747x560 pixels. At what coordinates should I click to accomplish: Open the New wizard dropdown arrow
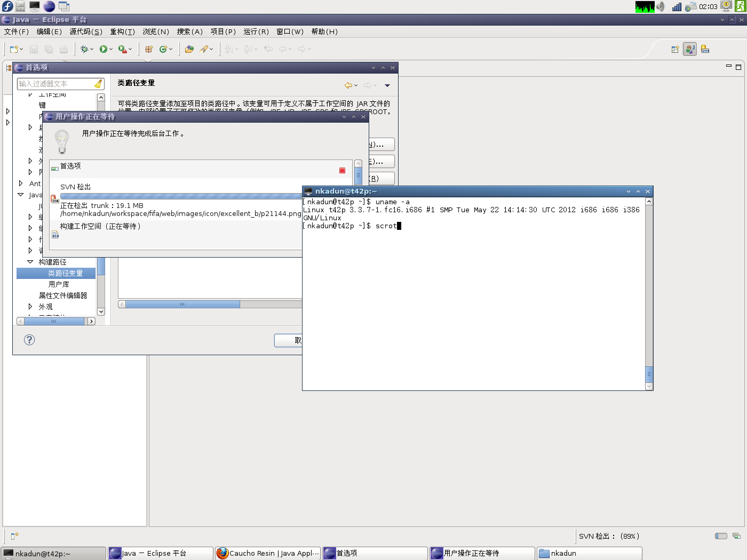pyautogui.click(x=21, y=49)
